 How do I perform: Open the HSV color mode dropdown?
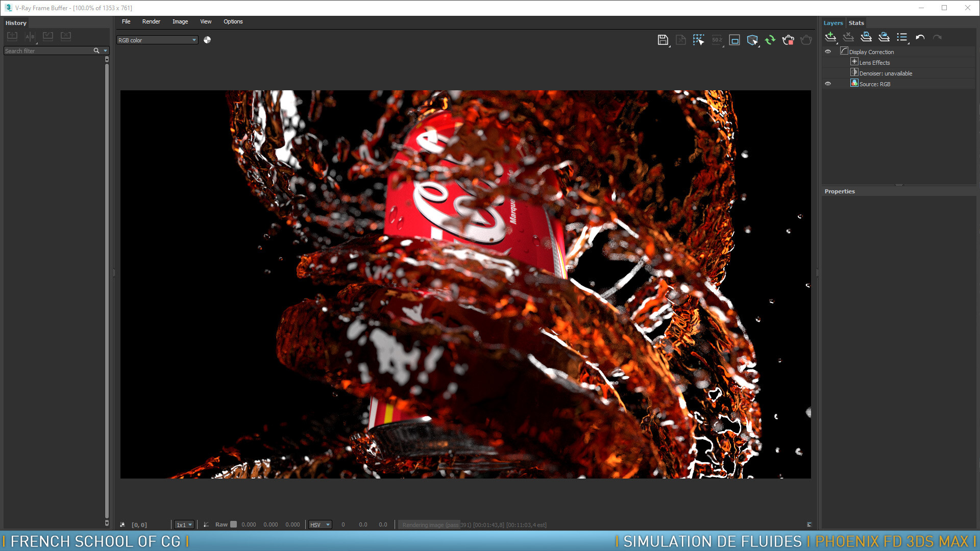coord(320,524)
